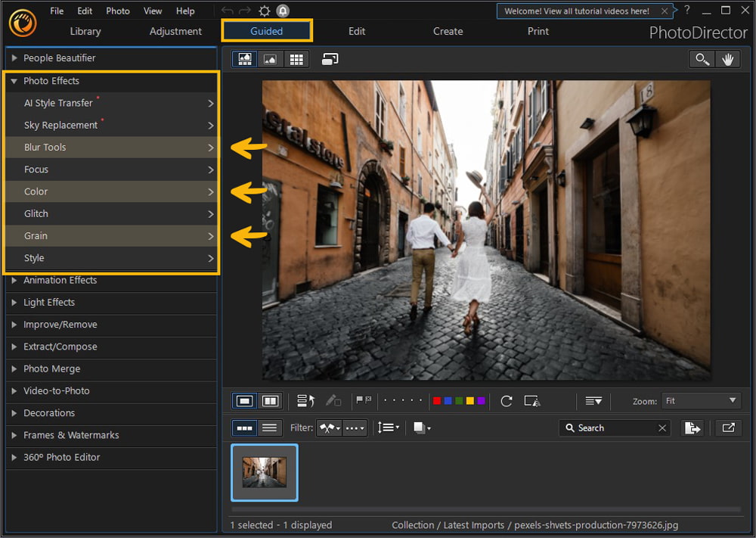The image size is (756, 538).
Task: Apply the red color label
Action: click(x=437, y=401)
